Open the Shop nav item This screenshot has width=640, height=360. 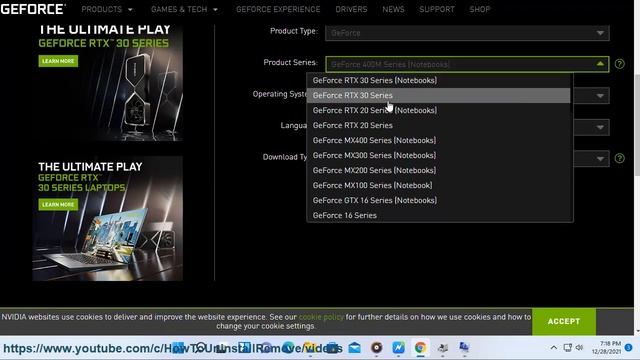pos(480,9)
